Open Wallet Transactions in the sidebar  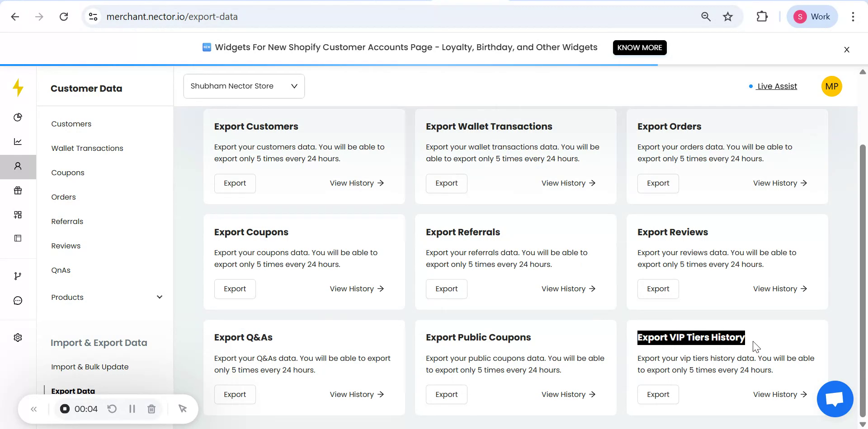click(x=87, y=148)
